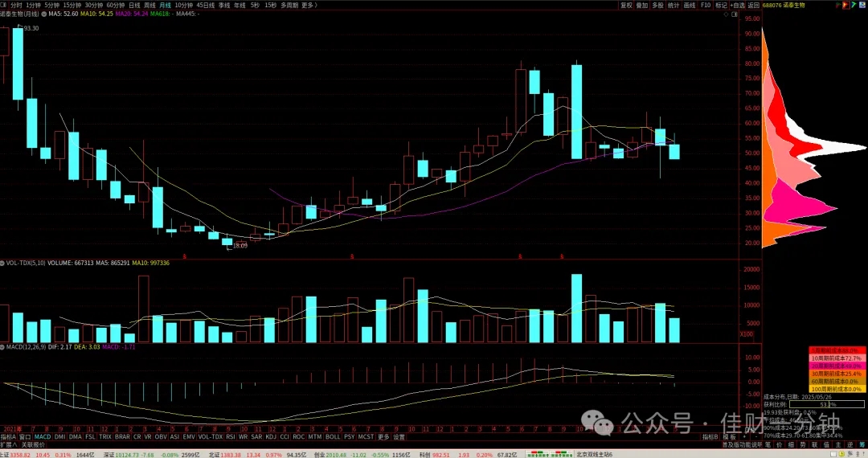Open the 统计 statistics tool

[674, 5]
